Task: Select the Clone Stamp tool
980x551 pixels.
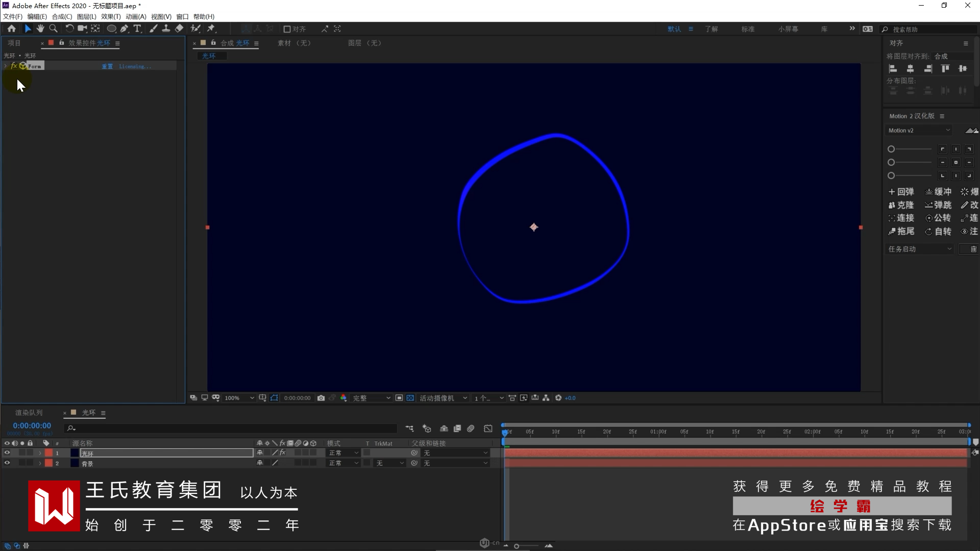Action: tap(166, 29)
